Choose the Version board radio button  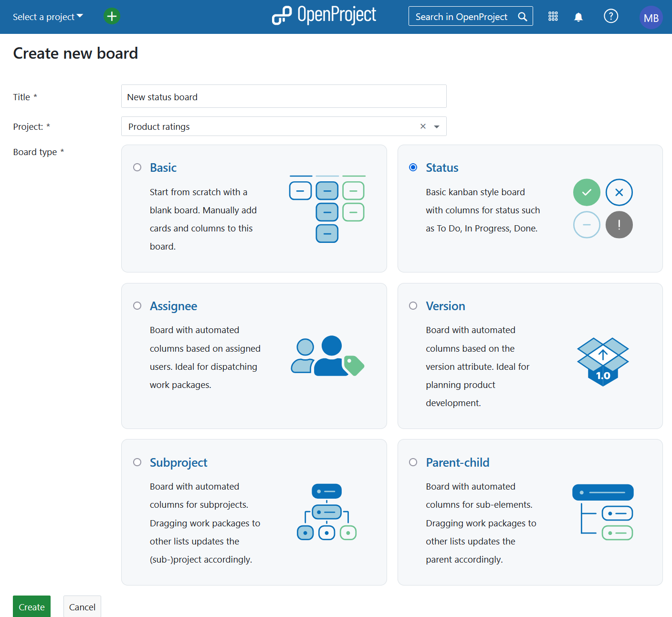click(x=413, y=306)
